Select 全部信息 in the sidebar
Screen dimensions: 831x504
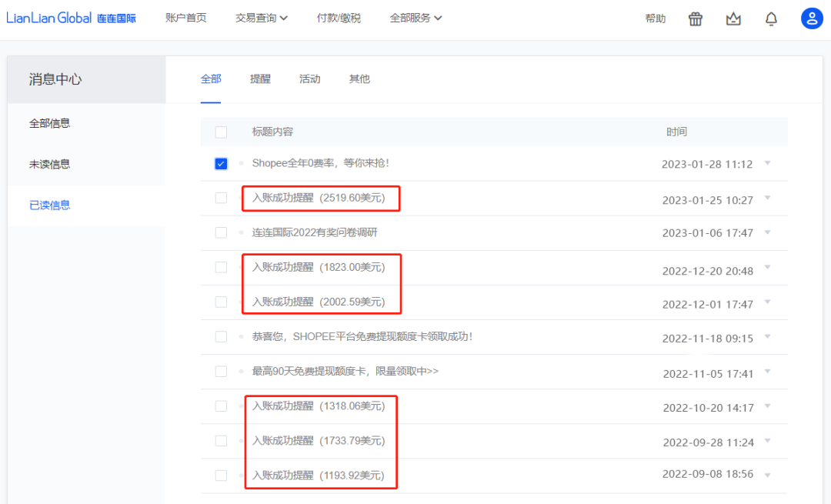coord(49,123)
